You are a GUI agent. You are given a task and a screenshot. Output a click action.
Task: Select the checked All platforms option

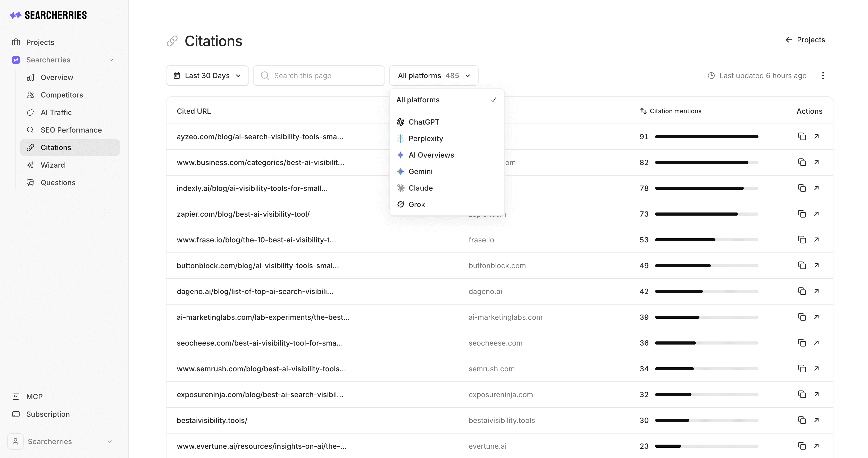[x=446, y=100]
